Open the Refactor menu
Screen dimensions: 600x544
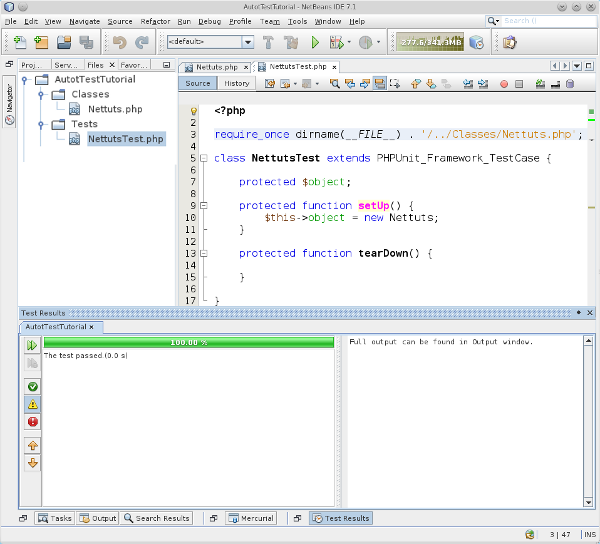tap(155, 21)
